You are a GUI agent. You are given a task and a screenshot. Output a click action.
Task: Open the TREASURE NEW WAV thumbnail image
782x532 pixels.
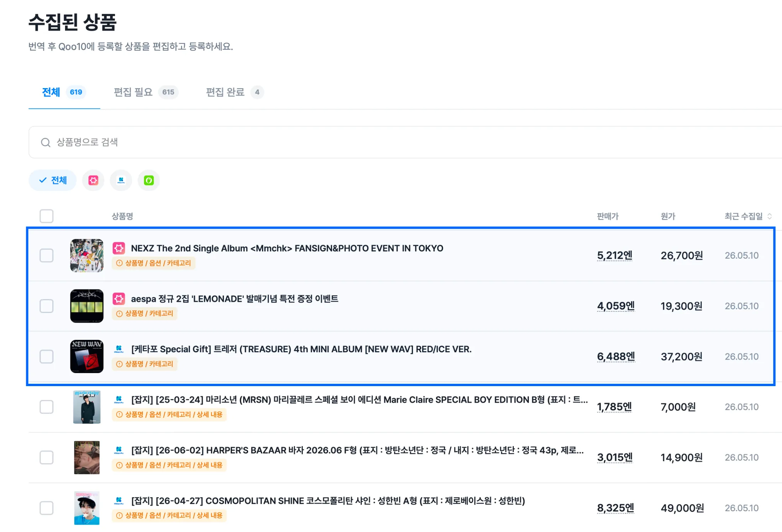(x=87, y=356)
